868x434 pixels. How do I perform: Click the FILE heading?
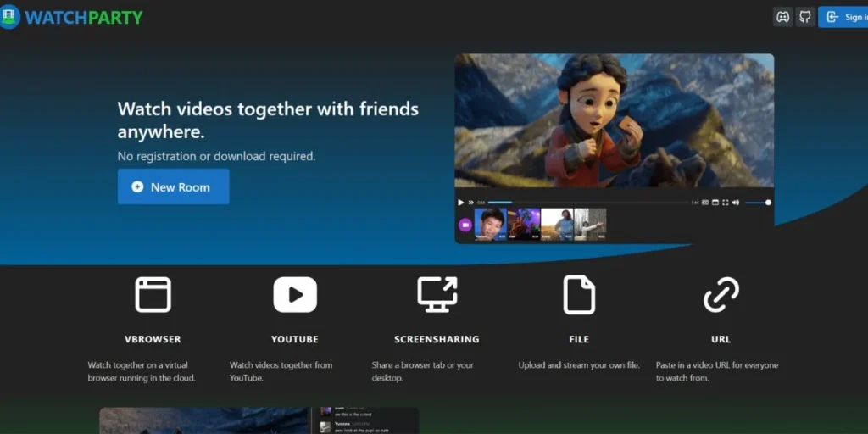579,339
